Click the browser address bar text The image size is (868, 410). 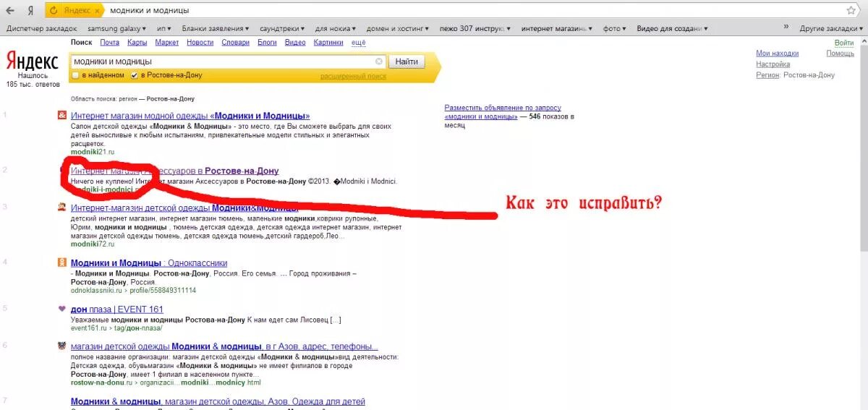pyautogui.click(x=150, y=11)
